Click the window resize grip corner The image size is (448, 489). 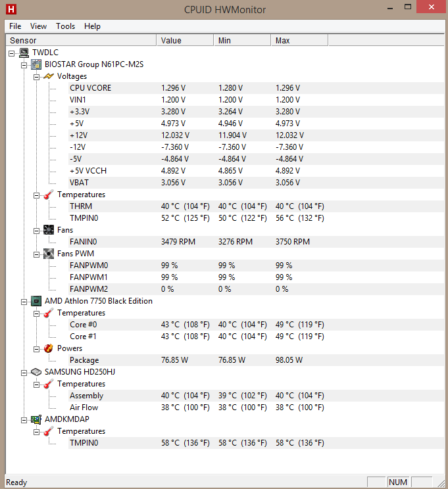[x=441, y=483]
